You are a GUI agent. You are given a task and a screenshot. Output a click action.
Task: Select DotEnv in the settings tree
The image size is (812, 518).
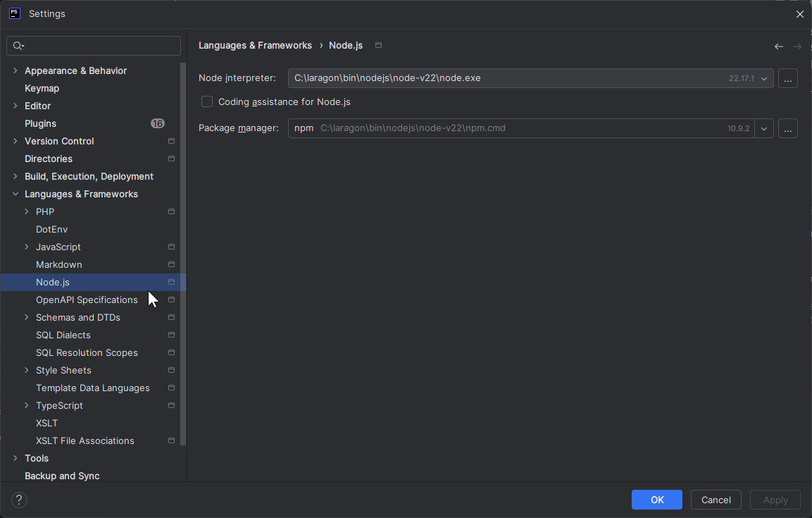tap(52, 229)
